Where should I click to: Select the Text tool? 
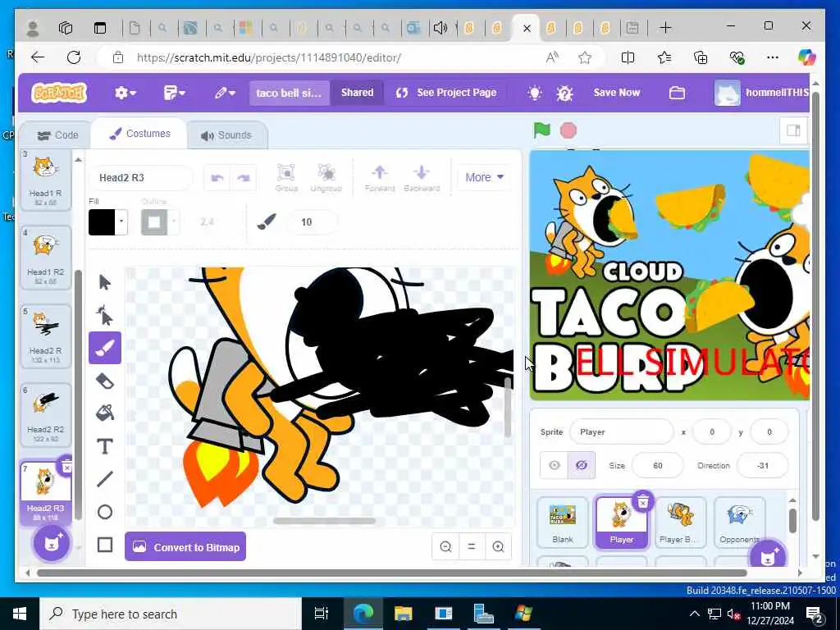(x=104, y=445)
